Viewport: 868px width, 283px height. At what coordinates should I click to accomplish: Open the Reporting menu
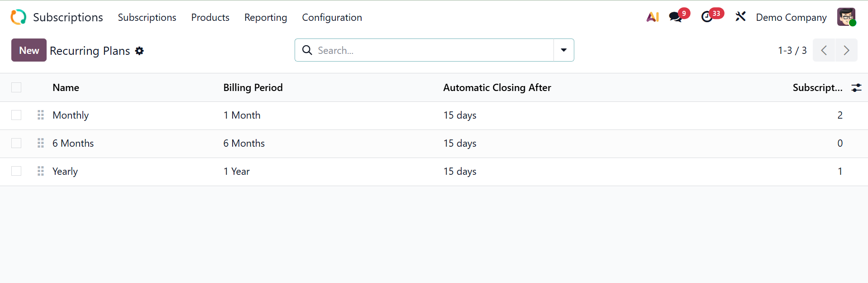coord(266,17)
